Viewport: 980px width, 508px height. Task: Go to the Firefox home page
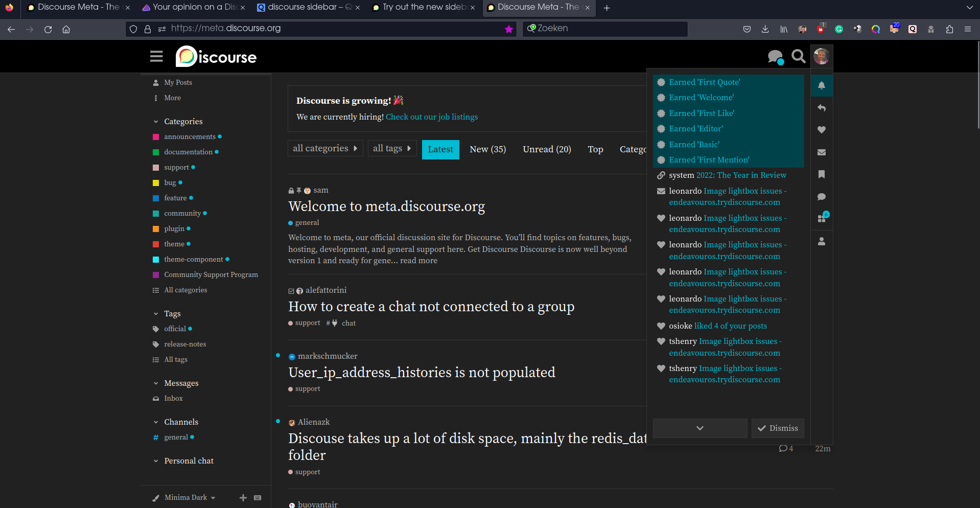click(66, 29)
